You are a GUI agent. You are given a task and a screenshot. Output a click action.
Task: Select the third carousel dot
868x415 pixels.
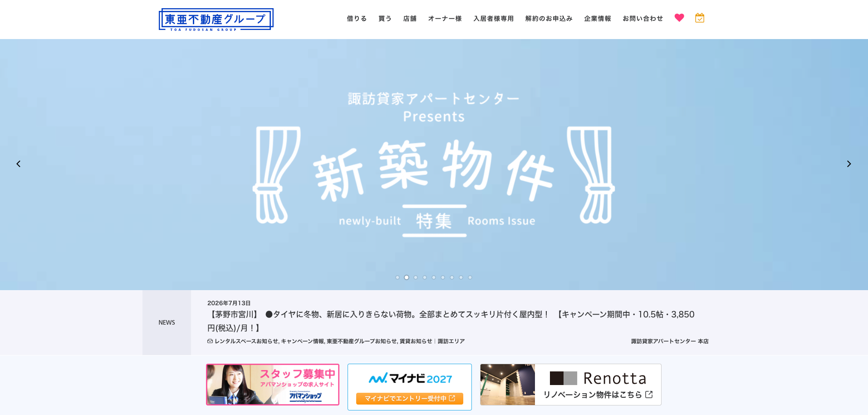(x=416, y=277)
